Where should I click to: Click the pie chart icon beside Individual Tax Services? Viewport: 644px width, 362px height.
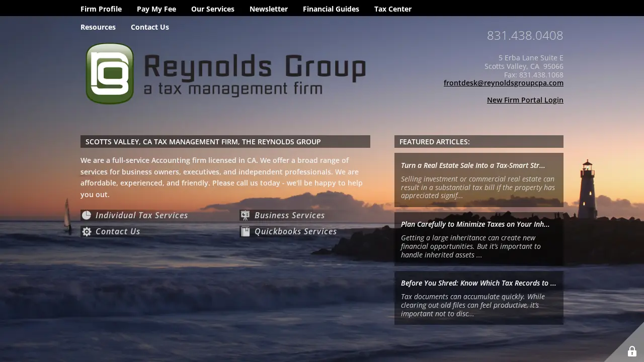click(x=87, y=215)
